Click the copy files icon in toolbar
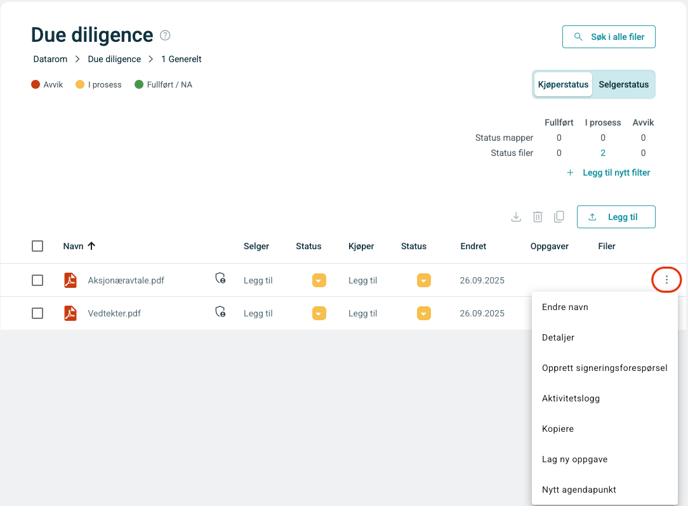The width and height of the screenshot is (688, 506). tap(559, 217)
